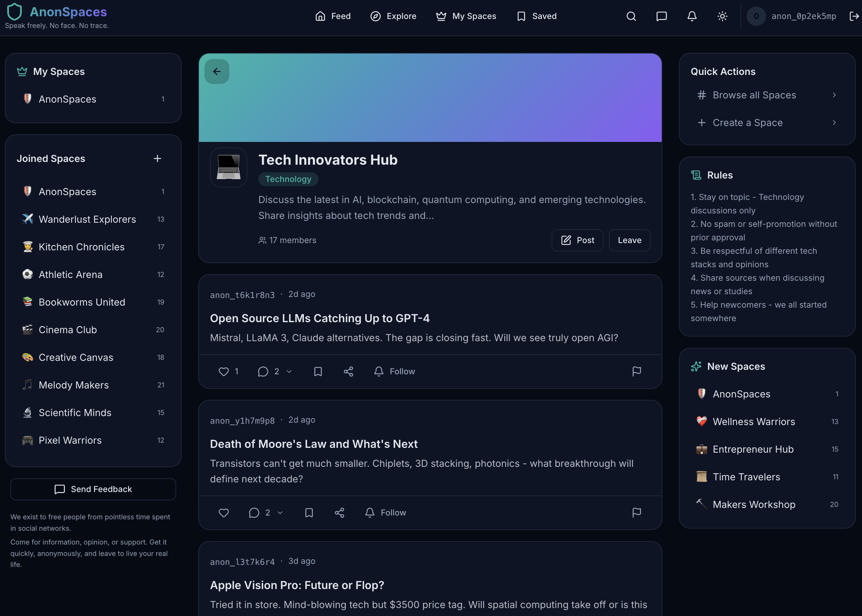Expand comments on the GPT-4 post
Image resolution: width=862 pixels, height=616 pixels.
click(x=289, y=372)
